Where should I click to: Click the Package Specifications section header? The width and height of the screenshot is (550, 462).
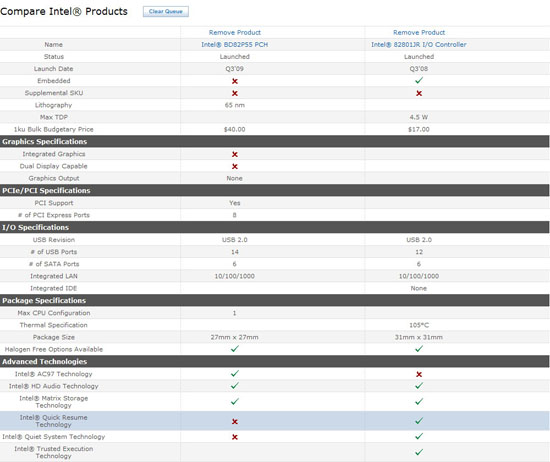point(274,301)
